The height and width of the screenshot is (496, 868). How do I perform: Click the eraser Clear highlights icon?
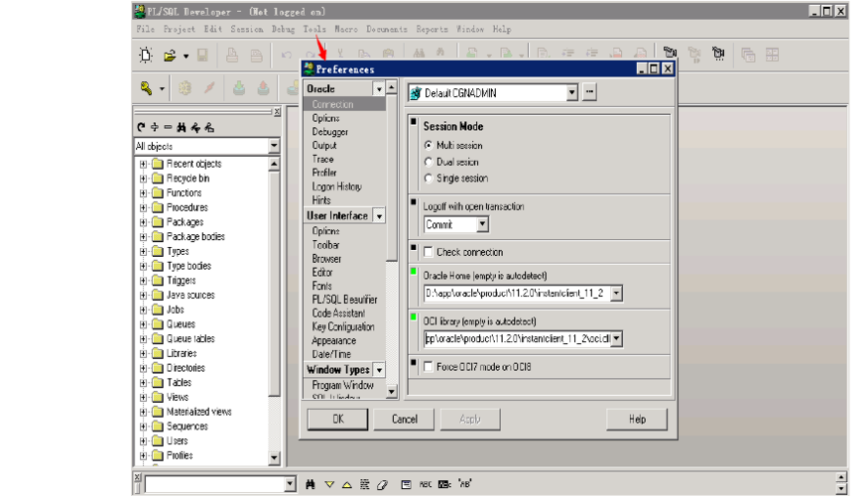pos(383,484)
